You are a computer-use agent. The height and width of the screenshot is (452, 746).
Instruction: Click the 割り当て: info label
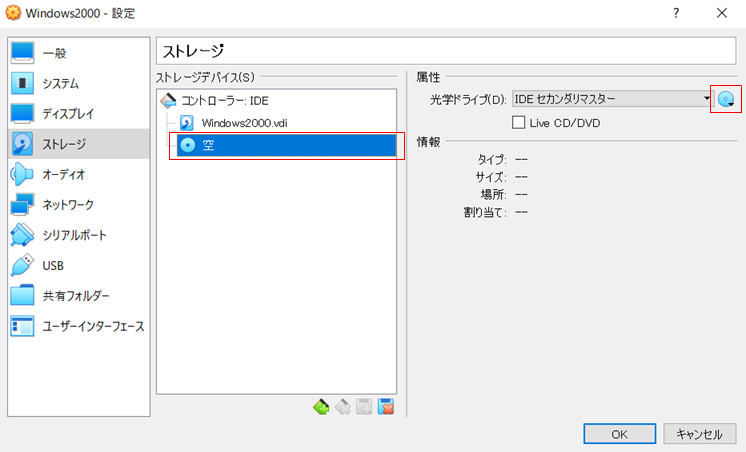pyautogui.click(x=485, y=212)
